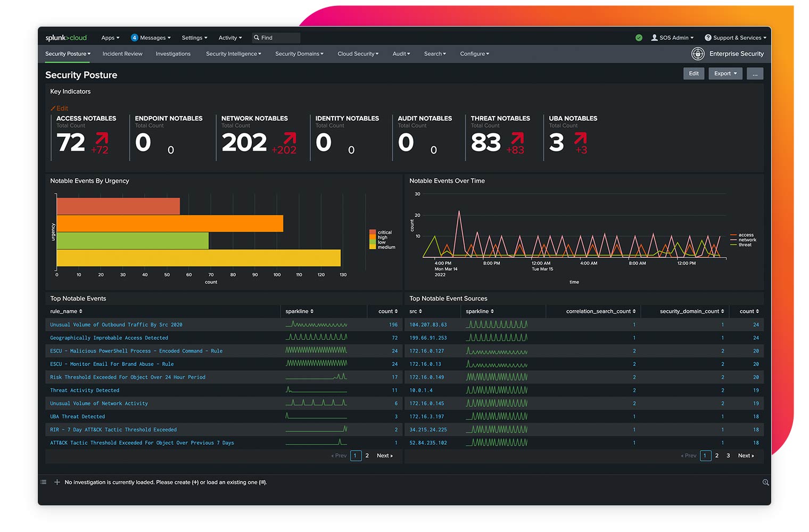Click the splunk>cloud logo
This screenshot has width=809, height=532.
coord(66,38)
